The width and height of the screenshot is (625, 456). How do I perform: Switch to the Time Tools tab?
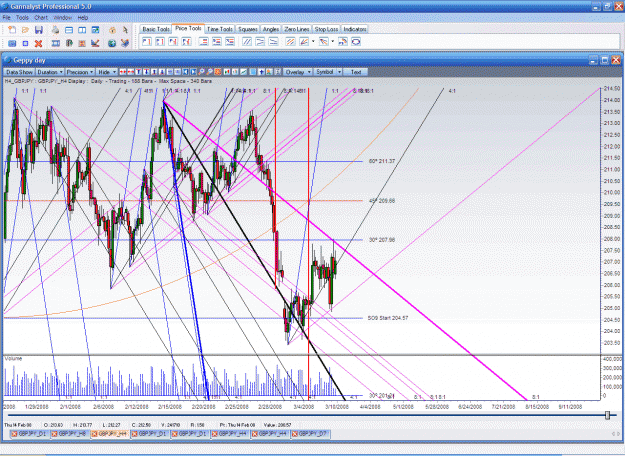[220, 29]
